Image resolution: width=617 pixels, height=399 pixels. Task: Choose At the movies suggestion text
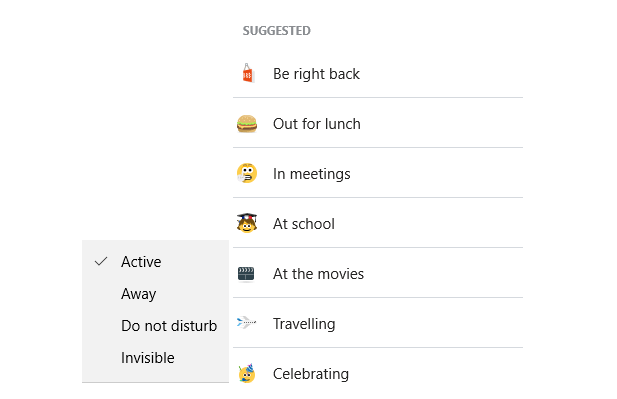(x=318, y=273)
